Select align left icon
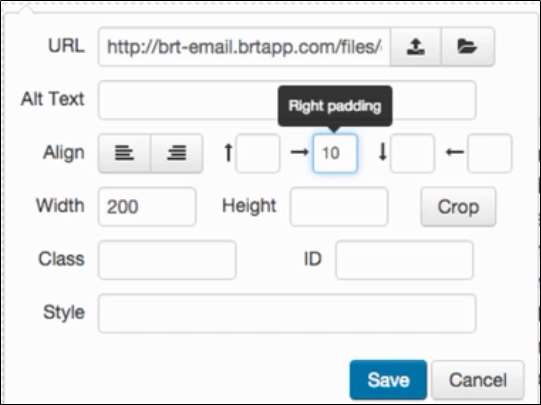Screen dimensions: 541x405 [125, 153]
